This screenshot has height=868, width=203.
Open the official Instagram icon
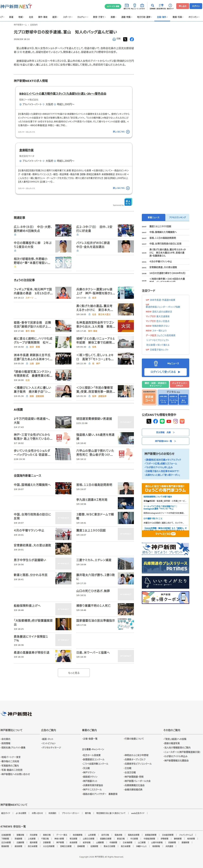coord(175,421)
